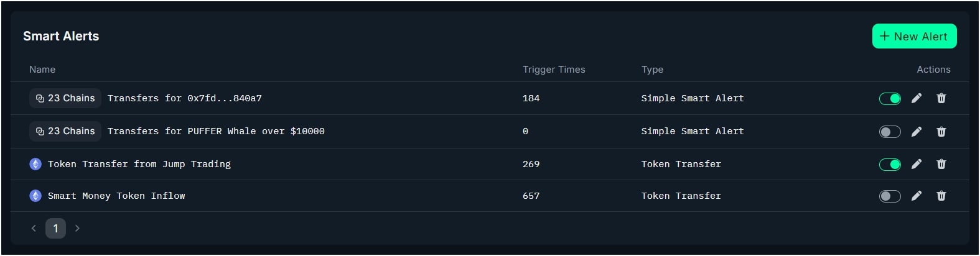This screenshot has height=256, width=980.
Task: Select page 1 in pagination
Action: click(x=55, y=228)
